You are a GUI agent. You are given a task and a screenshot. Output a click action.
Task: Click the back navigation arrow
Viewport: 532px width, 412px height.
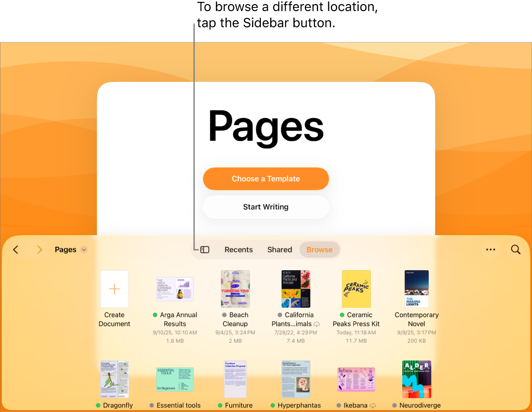pos(15,249)
